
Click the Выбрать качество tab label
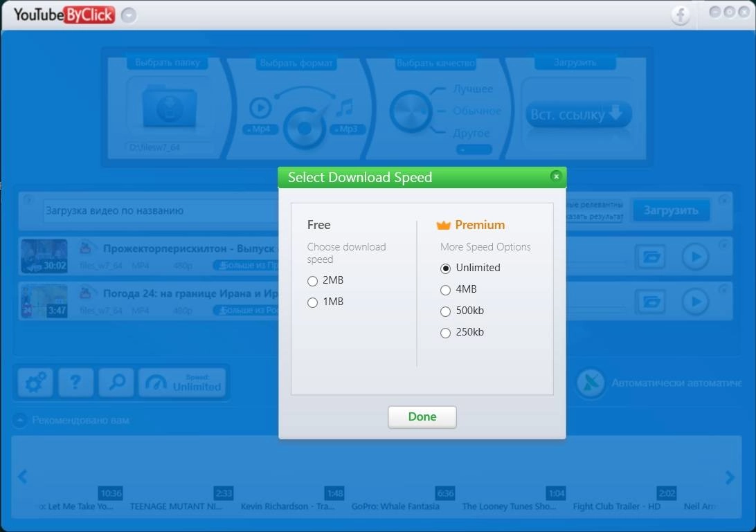[x=435, y=63]
